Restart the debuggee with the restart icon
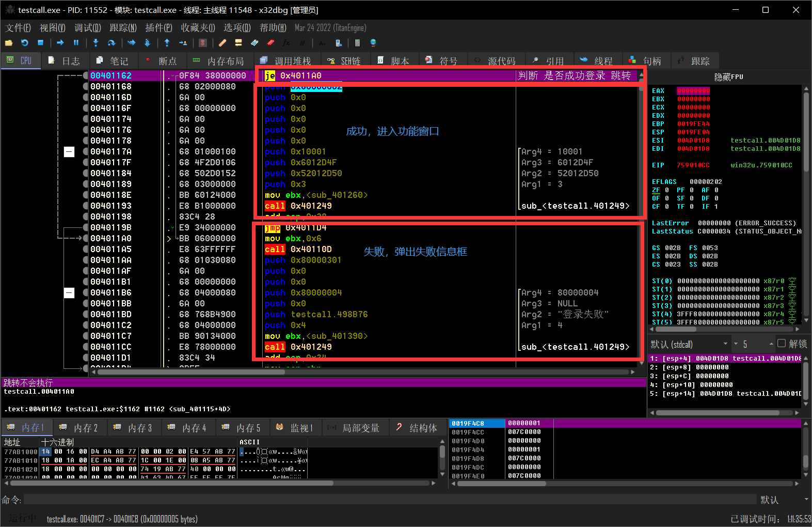The height and width of the screenshot is (527, 812). click(x=25, y=43)
